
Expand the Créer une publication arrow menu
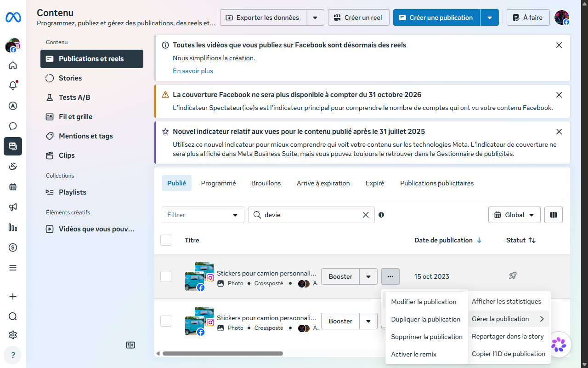pyautogui.click(x=490, y=17)
